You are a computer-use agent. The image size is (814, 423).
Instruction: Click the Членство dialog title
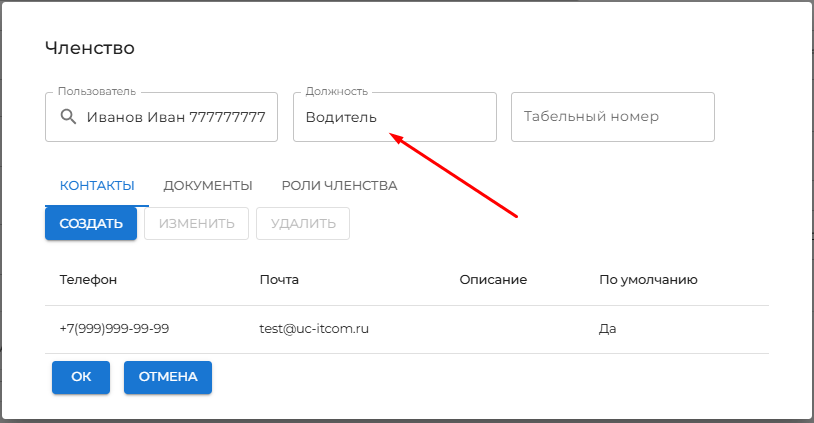(90, 48)
